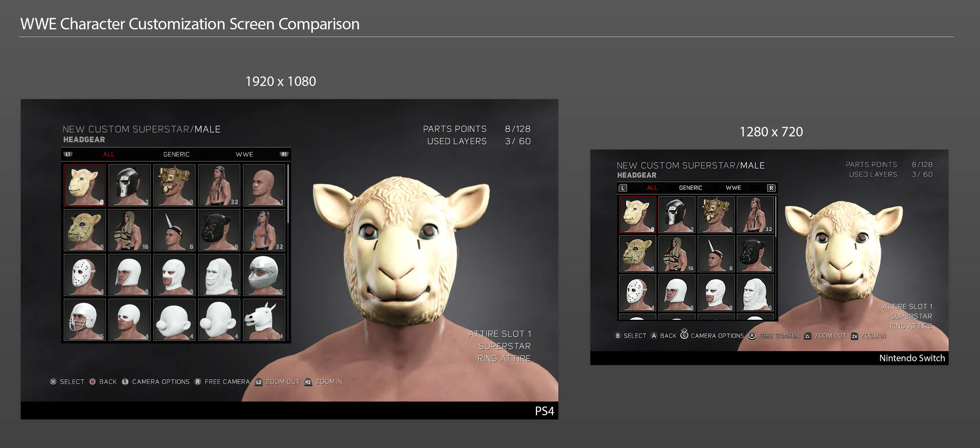Choose the steel helmet mask on Switch screen

pos(677,214)
